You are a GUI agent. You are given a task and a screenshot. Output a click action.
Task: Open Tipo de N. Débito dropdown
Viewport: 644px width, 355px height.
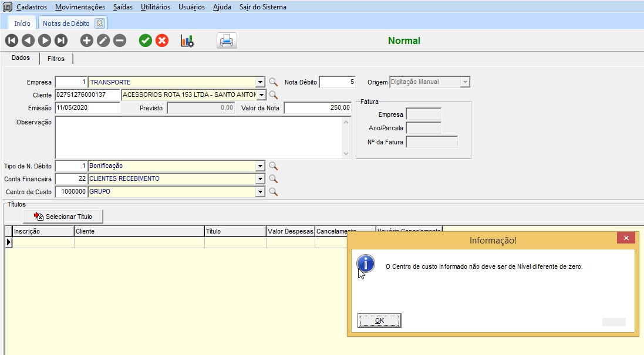click(261, 166)
